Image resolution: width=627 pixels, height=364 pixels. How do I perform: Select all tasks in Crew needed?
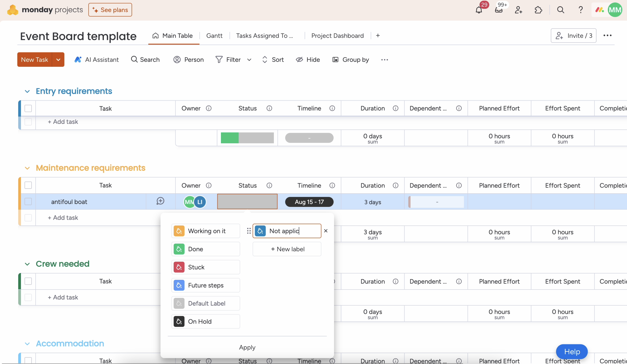click(28, 281)
